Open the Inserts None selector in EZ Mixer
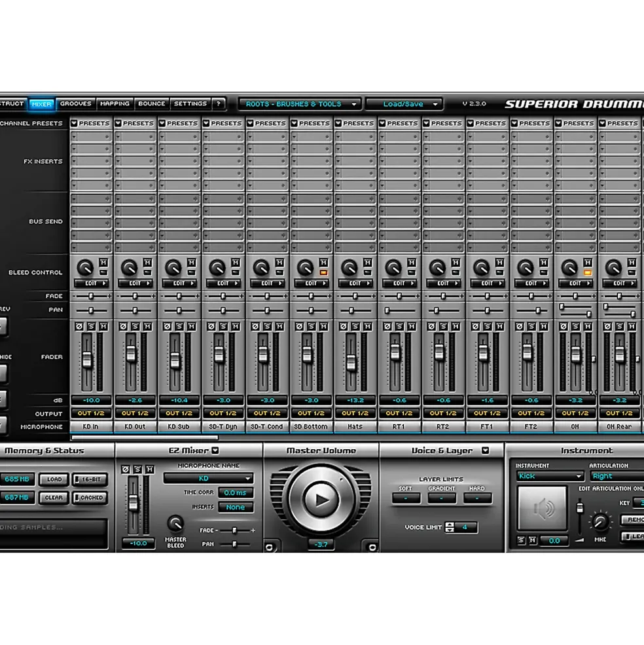 click(236, 507)
